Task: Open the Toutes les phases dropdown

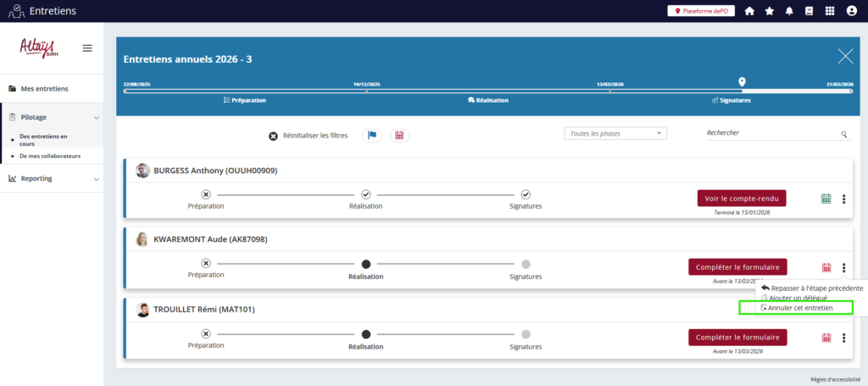Action: click(x=615, y=133)
